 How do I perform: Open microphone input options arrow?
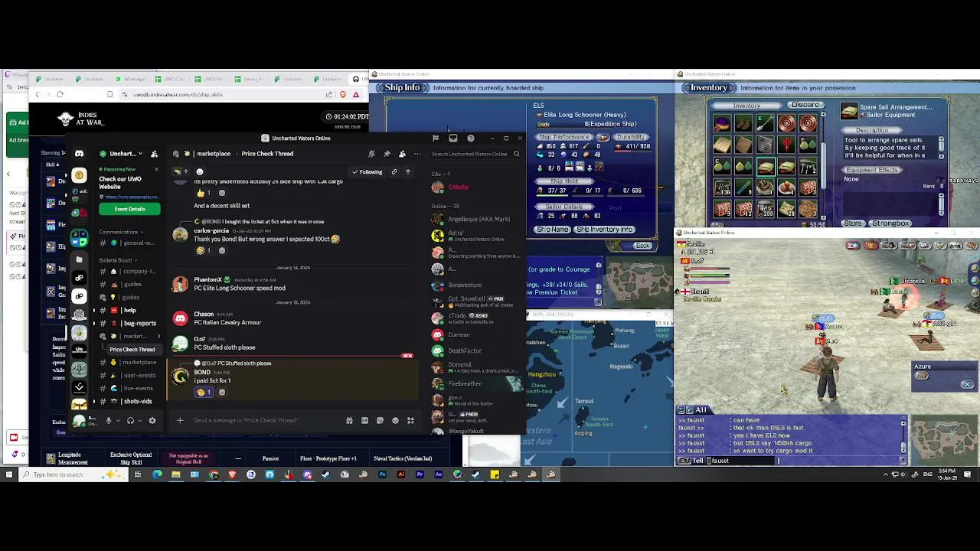click(117, 420)
